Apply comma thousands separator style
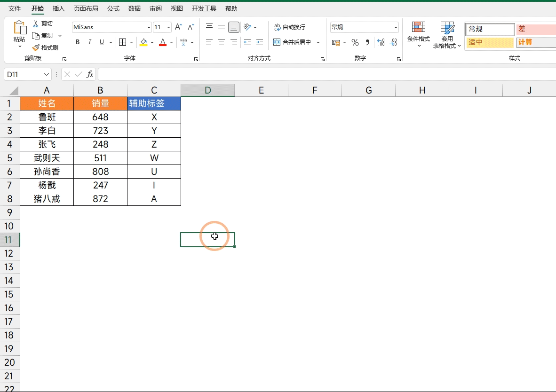 [x=367, y=42]
